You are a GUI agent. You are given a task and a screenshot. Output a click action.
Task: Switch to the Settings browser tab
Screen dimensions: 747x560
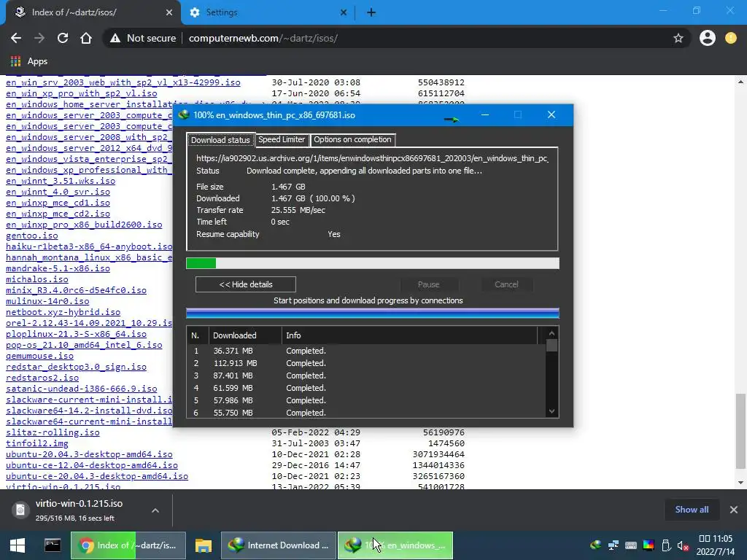(268, 12)
